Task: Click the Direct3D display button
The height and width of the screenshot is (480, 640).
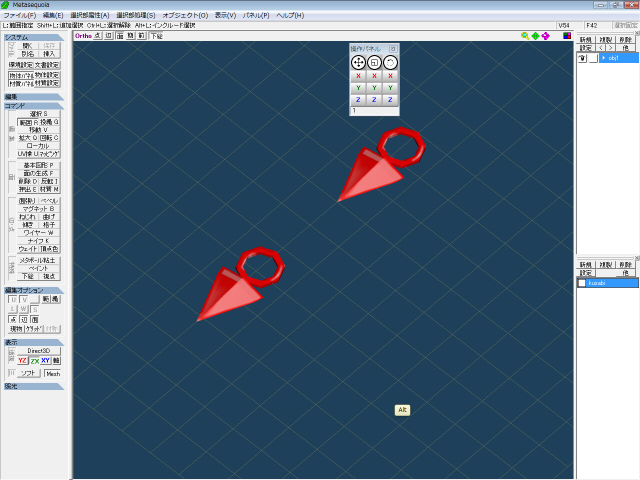Action: click(x=38, y=351)
